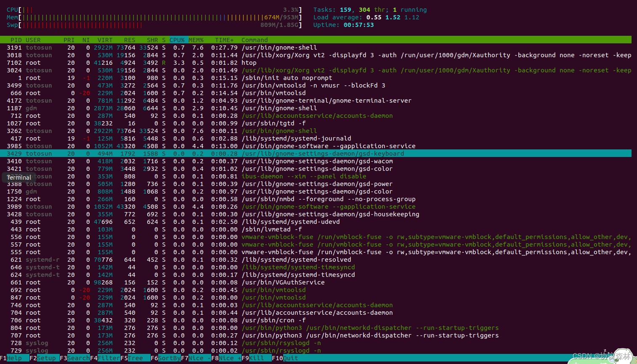Select PID 1224 nmbd process row
The image size is (637, 364).
[316, 199]
